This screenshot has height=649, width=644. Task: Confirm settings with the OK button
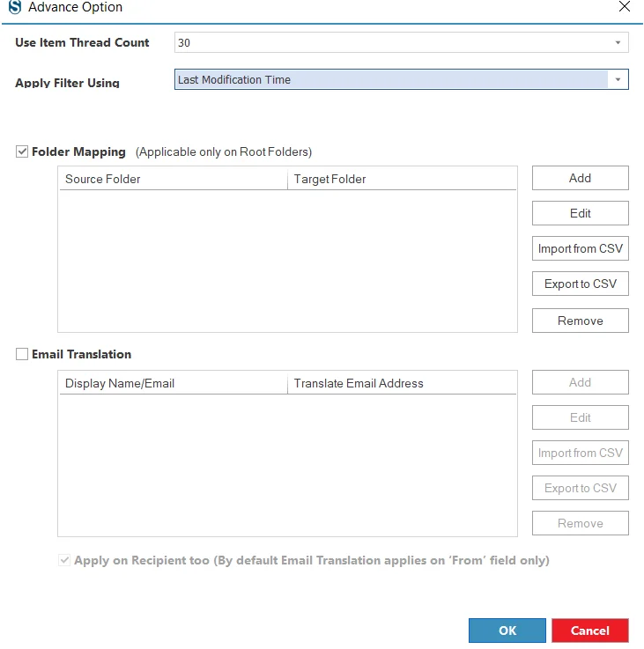point(507,631)
